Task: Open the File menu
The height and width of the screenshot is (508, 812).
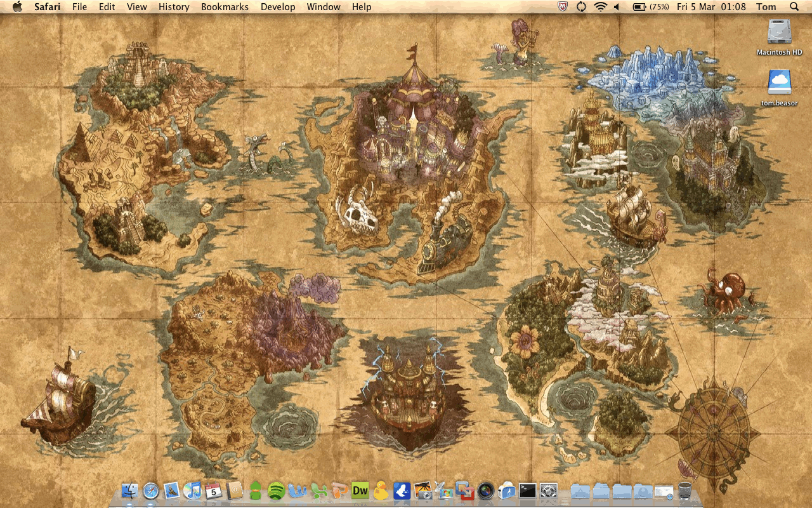Action: (x=79, y=7)
